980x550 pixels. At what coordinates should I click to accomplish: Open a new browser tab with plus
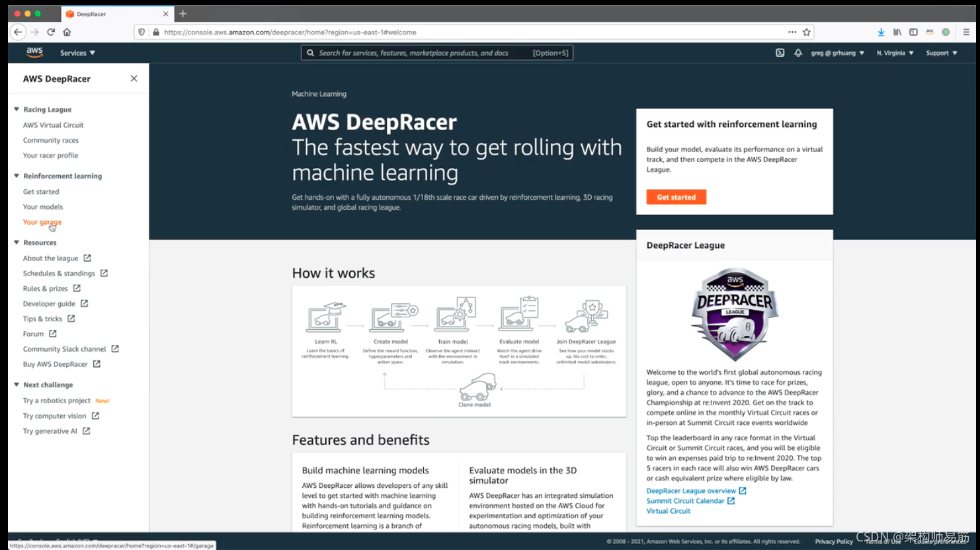point(183,13)
